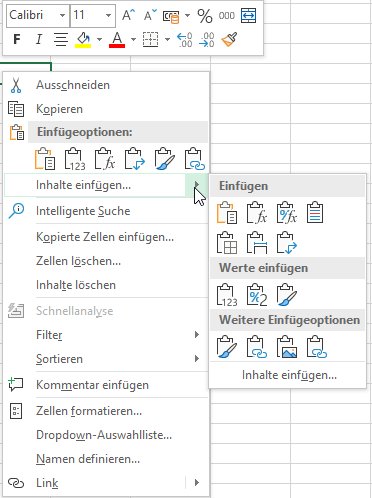
Task: Apply percent style
Action: point(205,16)
